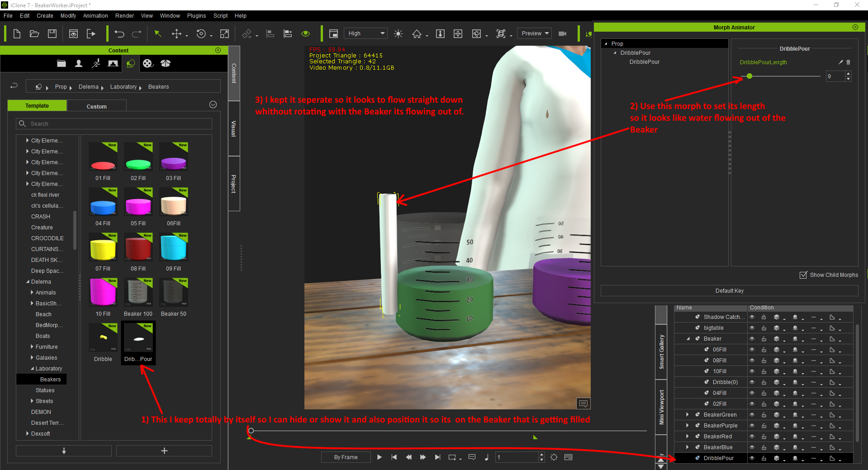
Task: Click the New Project icon
Action: [x=17, y=33]
